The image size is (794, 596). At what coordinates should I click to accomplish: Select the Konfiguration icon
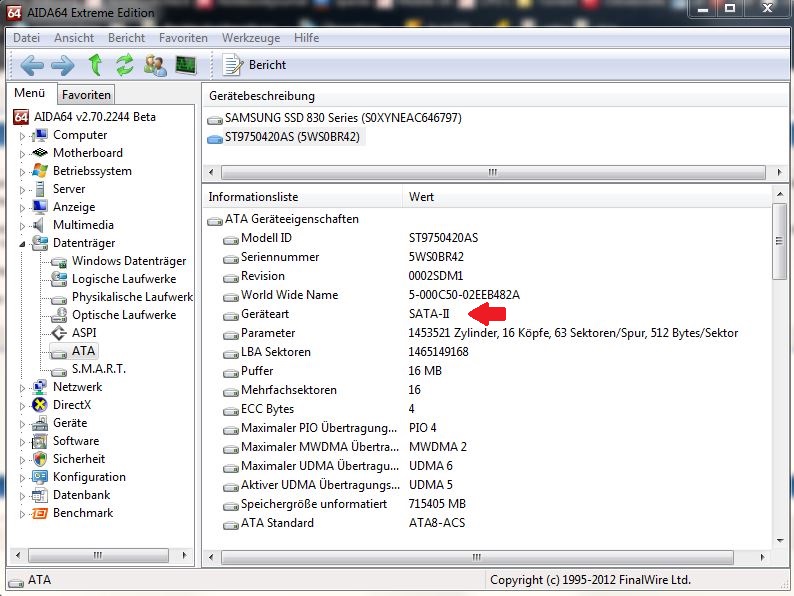point(39,477)
